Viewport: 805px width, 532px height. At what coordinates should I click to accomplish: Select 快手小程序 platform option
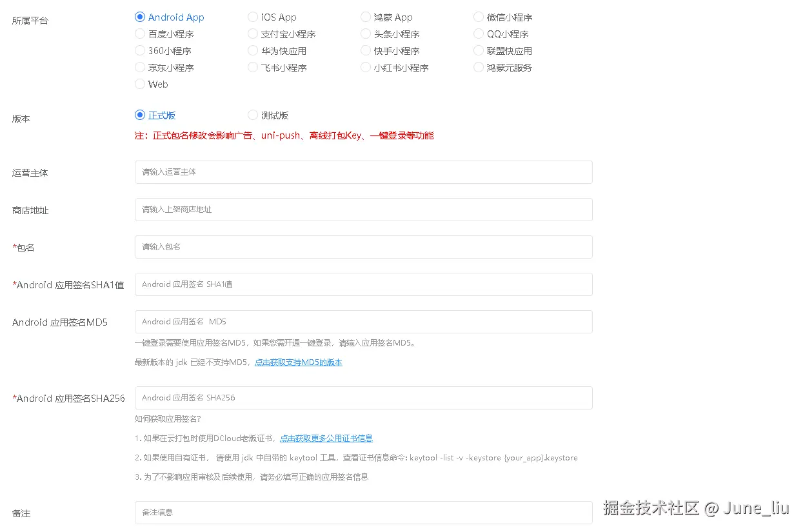point(366,51)
